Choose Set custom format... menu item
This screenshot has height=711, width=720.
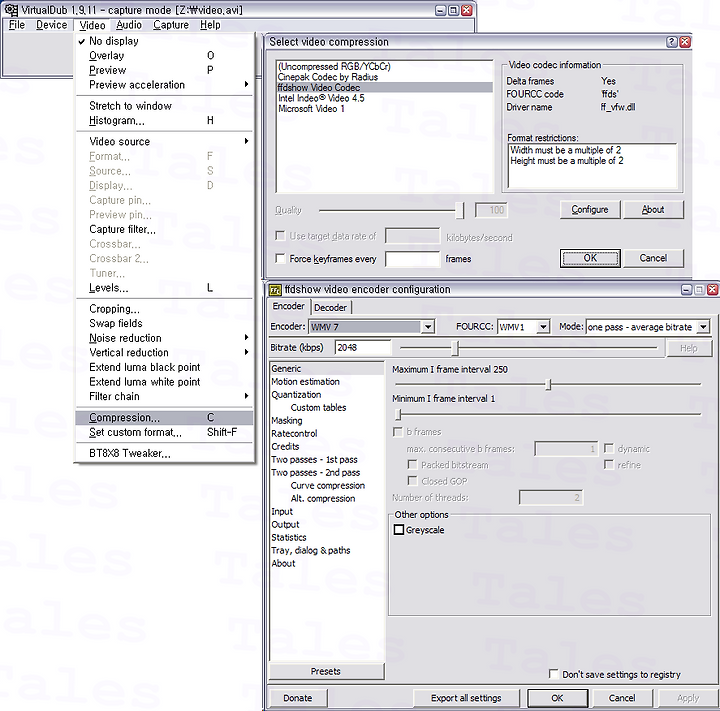click(164, 432)
